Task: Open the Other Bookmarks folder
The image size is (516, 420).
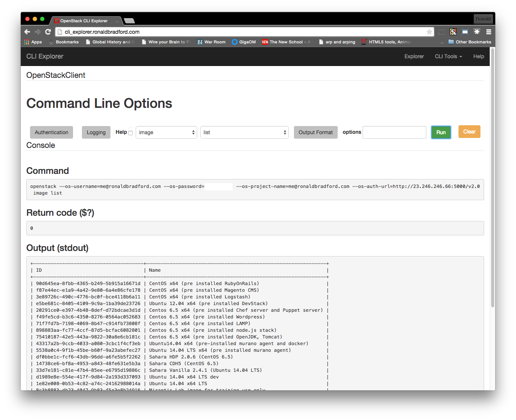Action: pos(470,42)
